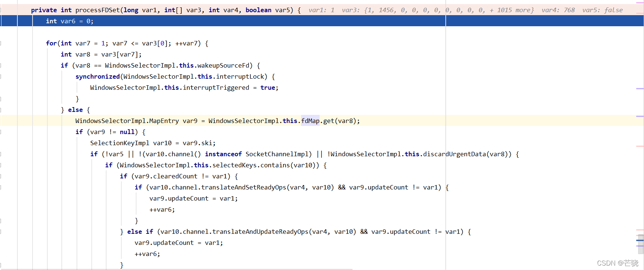Click the discardUrgentData method call
The height and width of the screenshot is (270, 644).
[454, 154]
